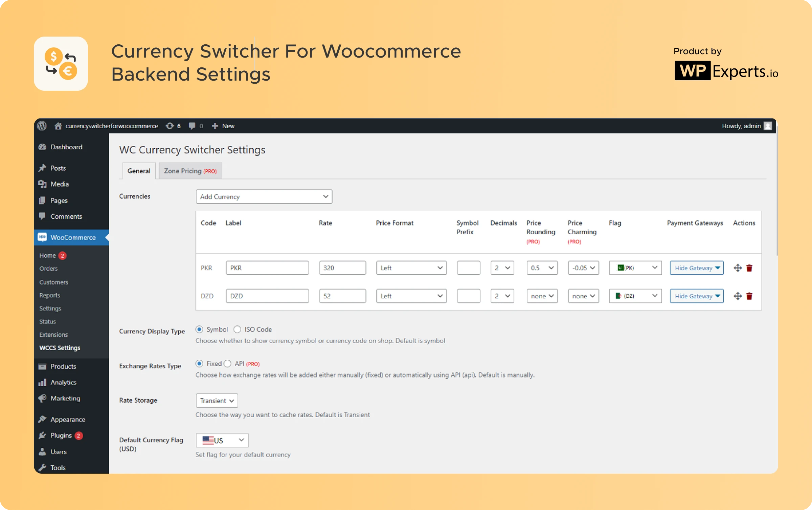
Task: Select the Symbol display type radio
Action: (x=199, y=330)
